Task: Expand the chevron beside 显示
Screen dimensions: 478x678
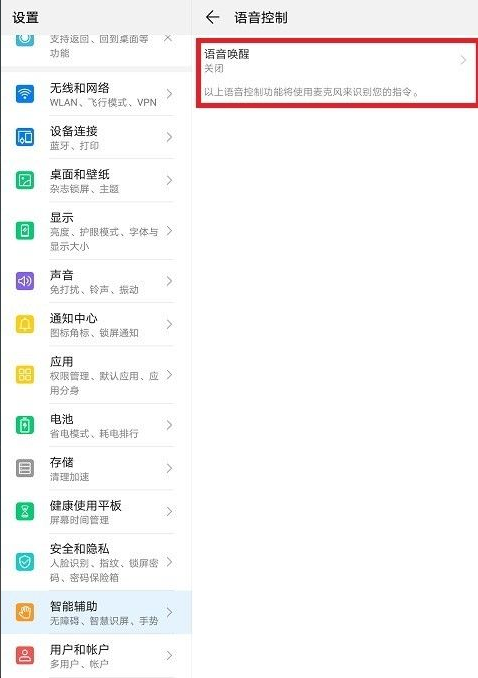Action: point(169,230)
